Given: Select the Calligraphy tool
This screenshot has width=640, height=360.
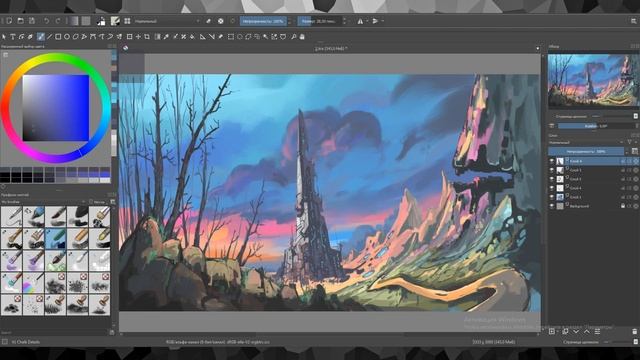Looking at the screenshot, I should [31, 37].
